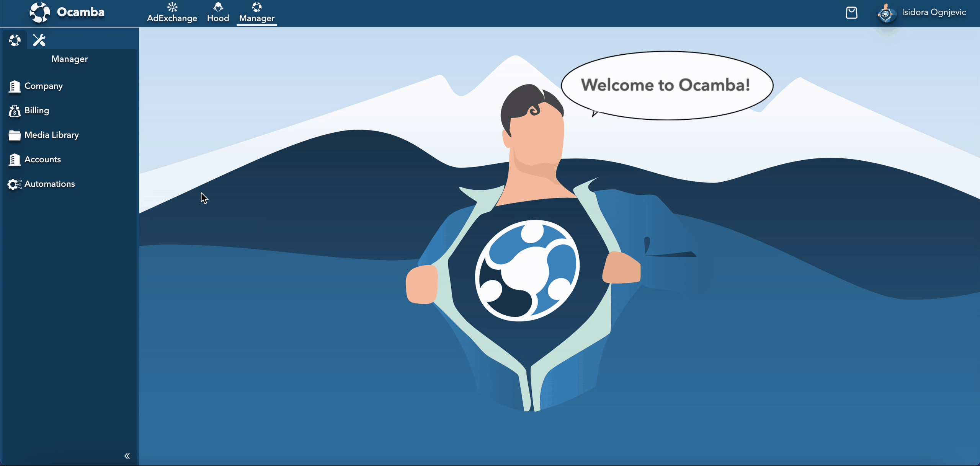Open the shopping bag icon
The image size is (980, 466).
851,13
